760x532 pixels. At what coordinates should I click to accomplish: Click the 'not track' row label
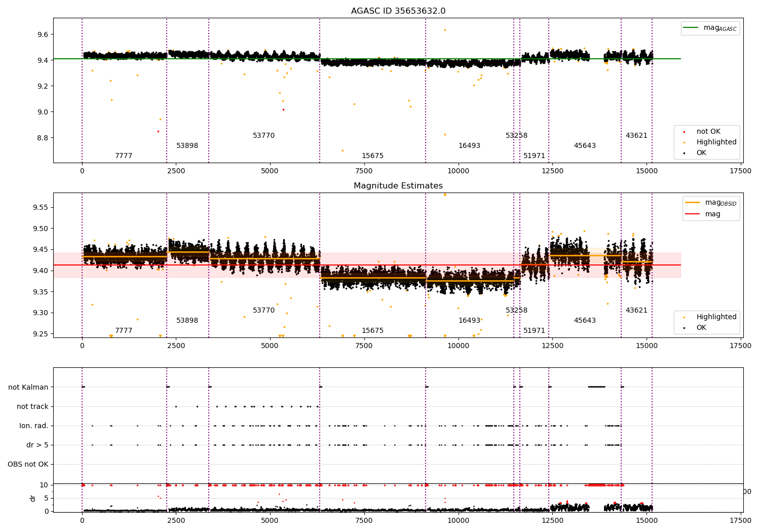coord(32,407)
